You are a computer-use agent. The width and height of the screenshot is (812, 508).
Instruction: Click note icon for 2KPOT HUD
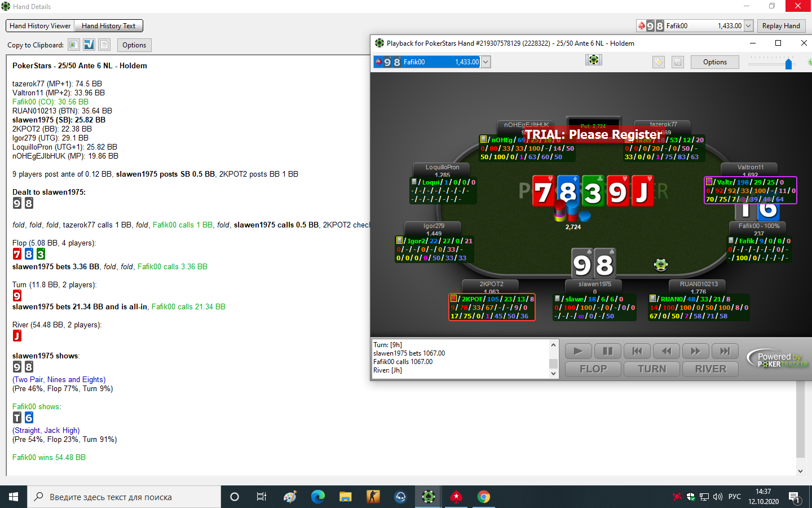click(453, 299)
